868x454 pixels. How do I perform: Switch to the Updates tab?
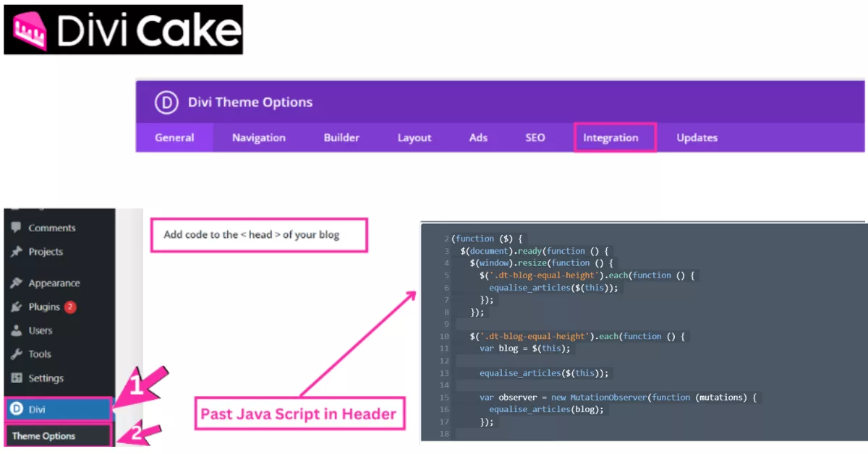tap(697, 137)
